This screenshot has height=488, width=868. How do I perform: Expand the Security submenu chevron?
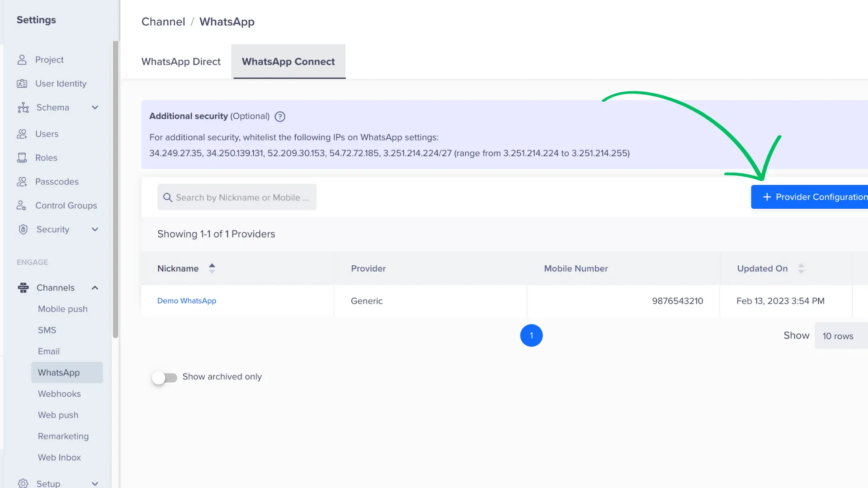(95, 230)
